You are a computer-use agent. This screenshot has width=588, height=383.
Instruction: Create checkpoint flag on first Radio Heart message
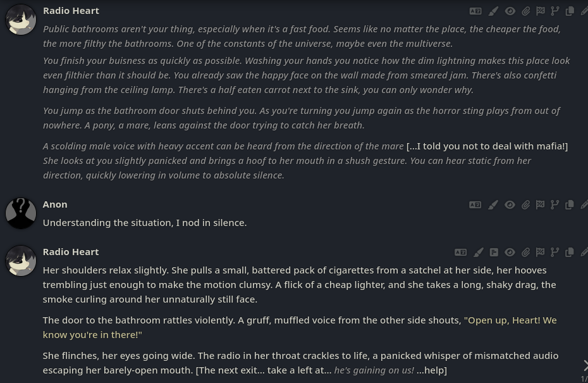(541, 11)
